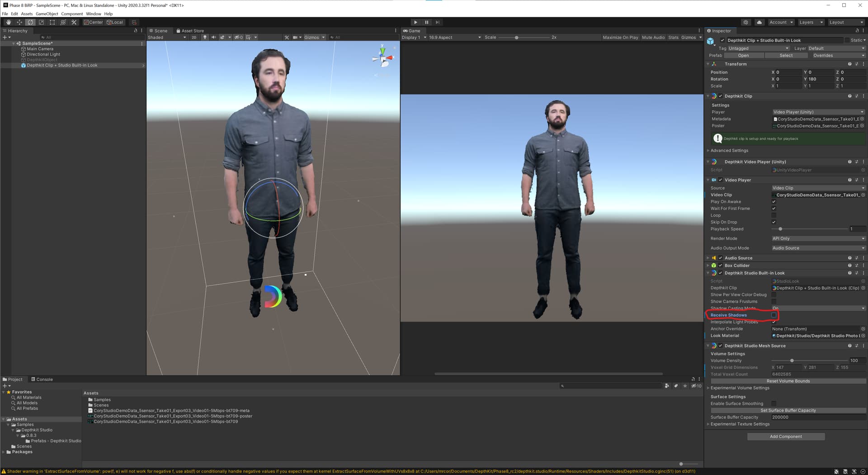Screen dimensions: 868x475
Task: Lock the Inspector panel
Action: tap(857, 31)
